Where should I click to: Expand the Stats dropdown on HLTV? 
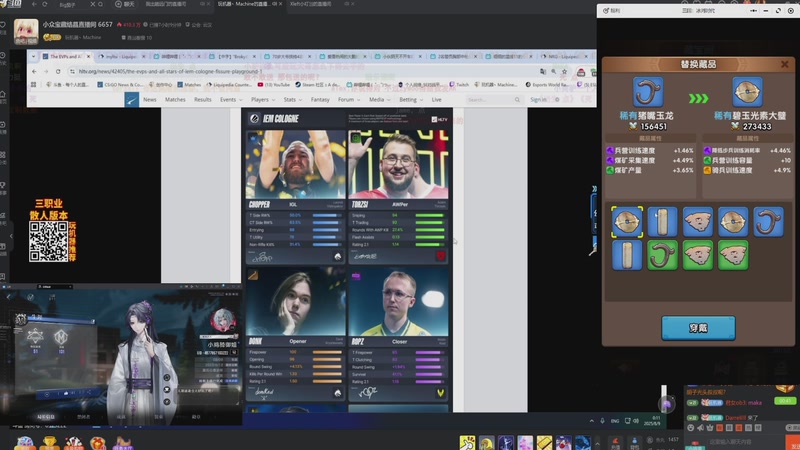tap(293, 99)
